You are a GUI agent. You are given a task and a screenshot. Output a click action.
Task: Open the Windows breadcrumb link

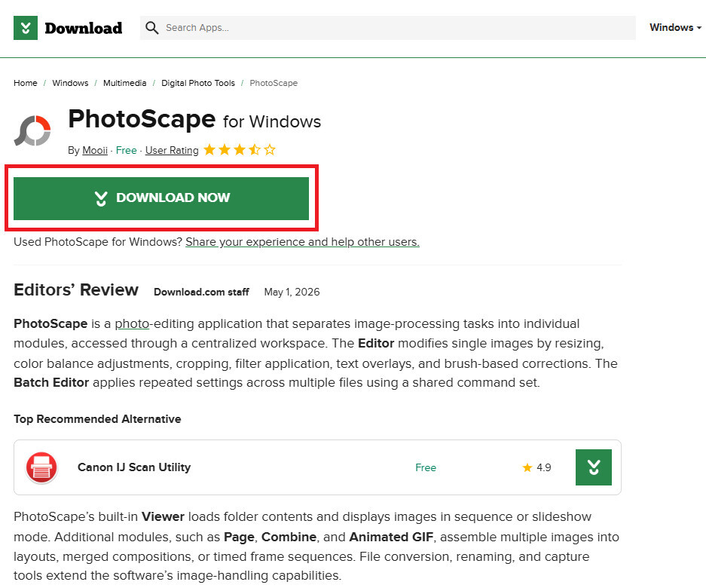tap(70, 83)
